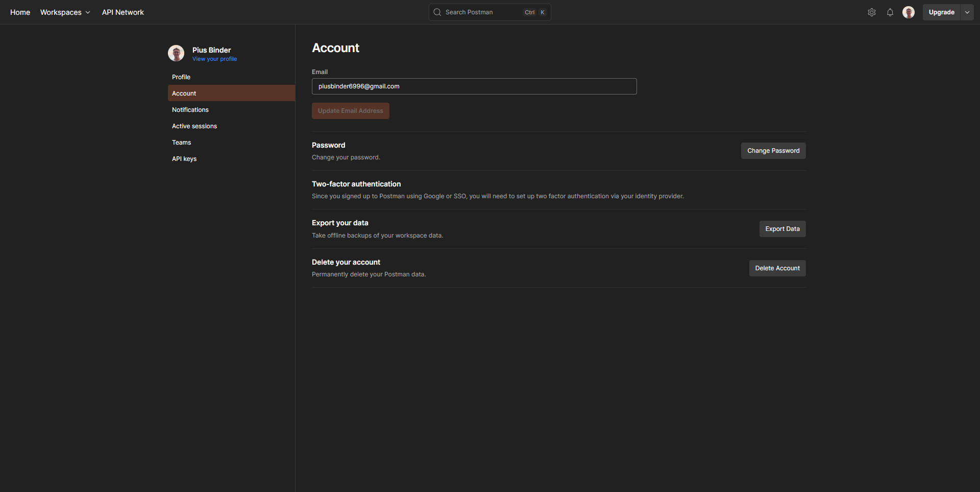Follow the View your profile link
Screen dimensions: 980x492
click(214, 59)
